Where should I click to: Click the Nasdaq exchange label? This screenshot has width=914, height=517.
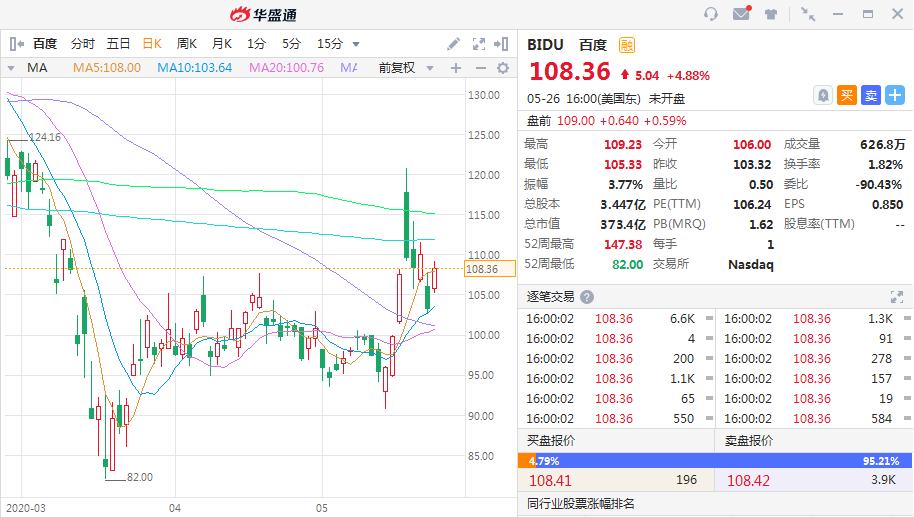(x=751, y=265)
